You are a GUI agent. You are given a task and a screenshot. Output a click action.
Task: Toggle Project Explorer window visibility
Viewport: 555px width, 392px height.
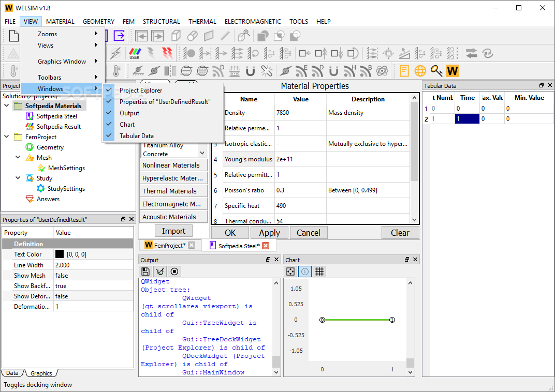(163, 91)
